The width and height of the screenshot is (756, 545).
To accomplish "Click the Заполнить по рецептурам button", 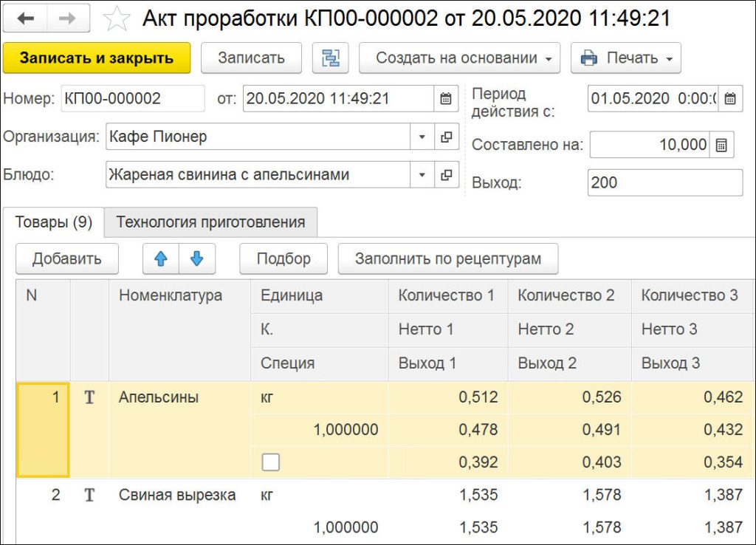I will (447, 259).
